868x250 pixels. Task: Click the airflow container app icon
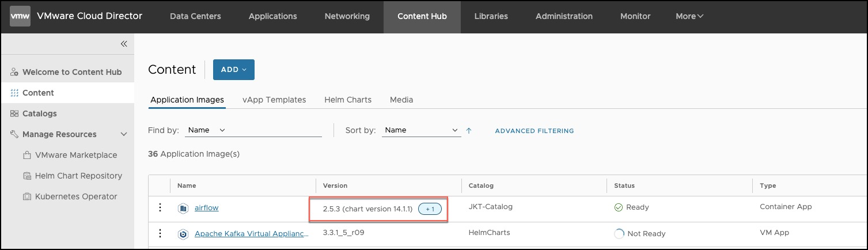[183, 208]
